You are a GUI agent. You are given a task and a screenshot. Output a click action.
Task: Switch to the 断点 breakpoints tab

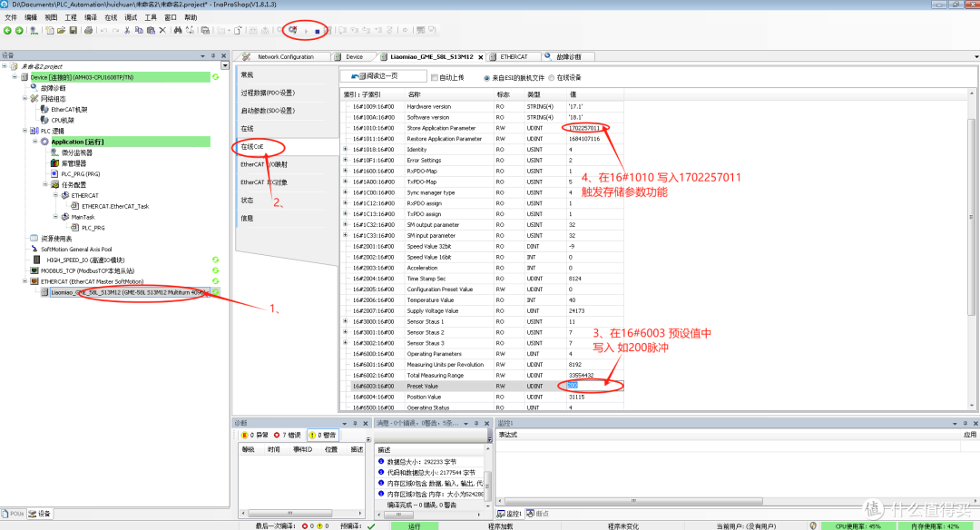click(537, 514)
